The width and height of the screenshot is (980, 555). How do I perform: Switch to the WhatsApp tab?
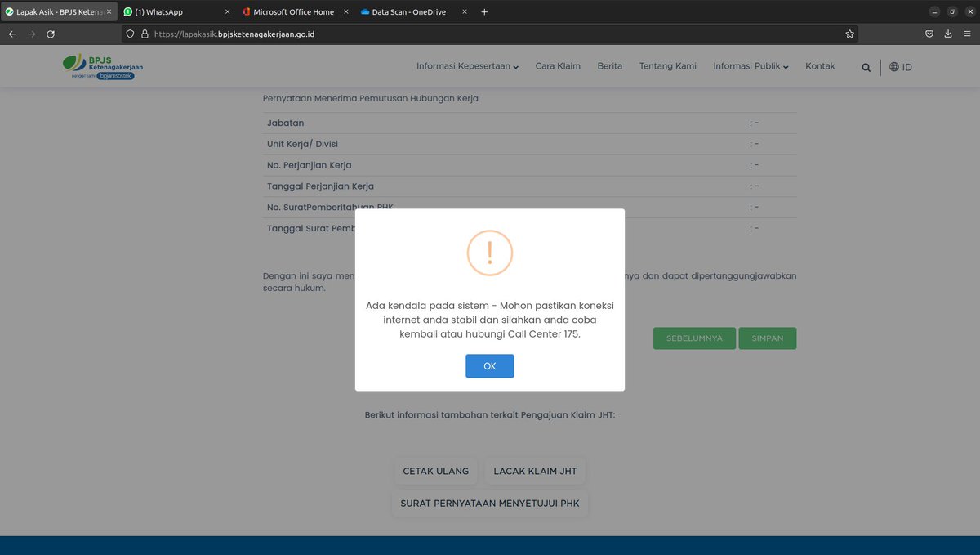coord(169,12)
